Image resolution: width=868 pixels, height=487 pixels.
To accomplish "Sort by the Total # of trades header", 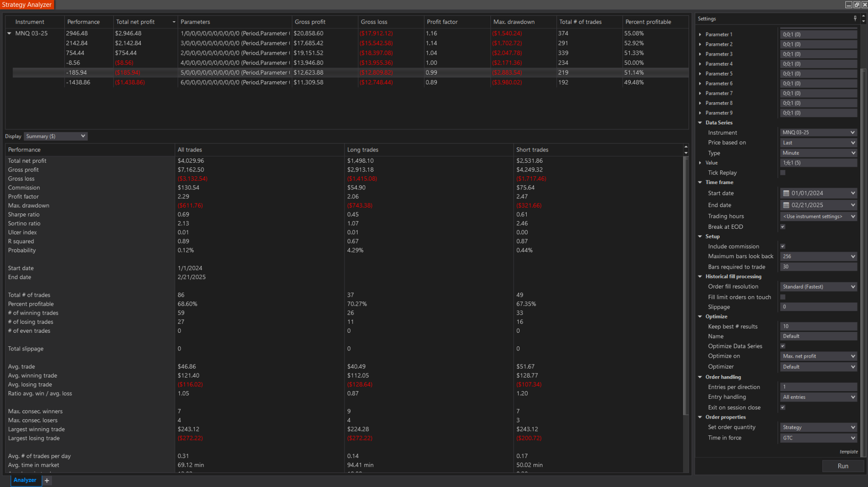I will (x=590, y=22).
